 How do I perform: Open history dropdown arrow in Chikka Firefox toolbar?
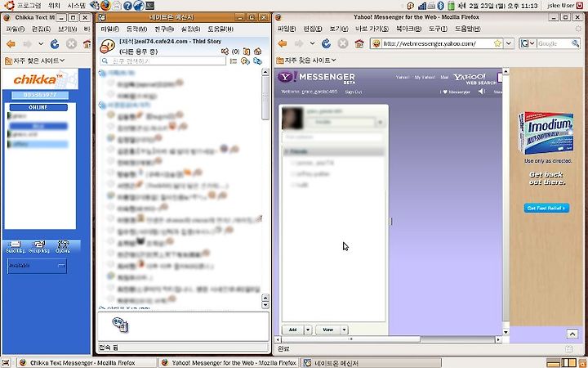coord(41,44)
